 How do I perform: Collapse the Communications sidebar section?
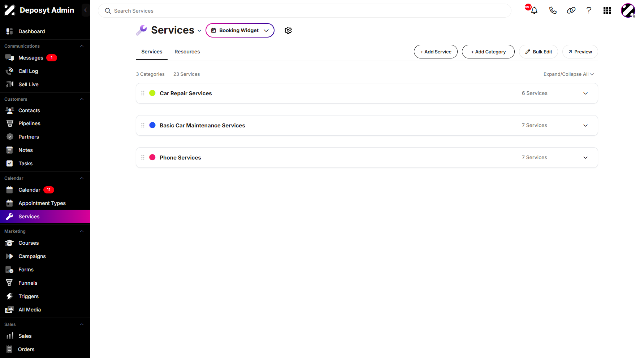tap(82, 46)
